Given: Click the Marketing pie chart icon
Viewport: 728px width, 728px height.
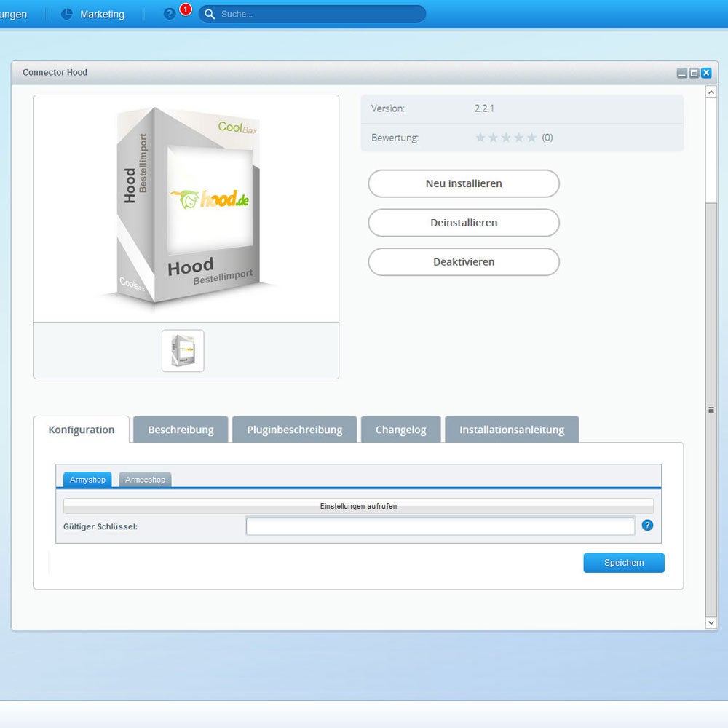Looking at the screenshot, I should tap(67, 15).
